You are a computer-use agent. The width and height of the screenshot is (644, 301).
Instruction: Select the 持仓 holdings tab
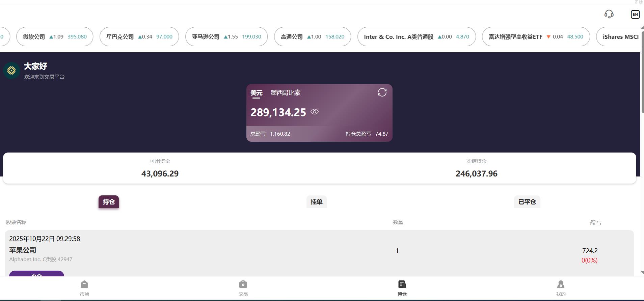109,202
